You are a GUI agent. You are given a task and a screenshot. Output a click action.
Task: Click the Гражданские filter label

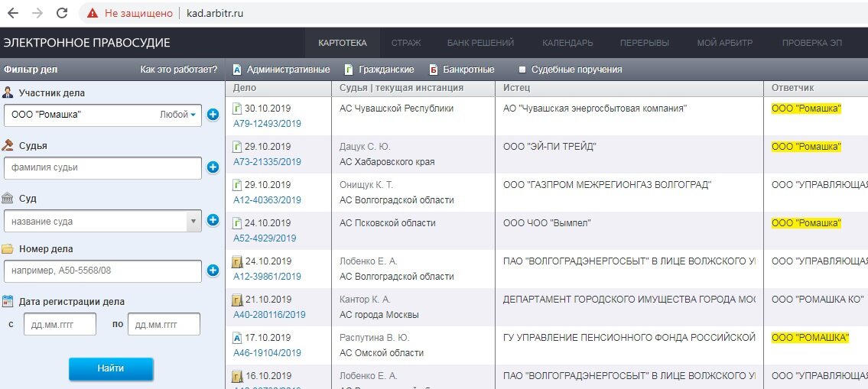coord(386,70)
